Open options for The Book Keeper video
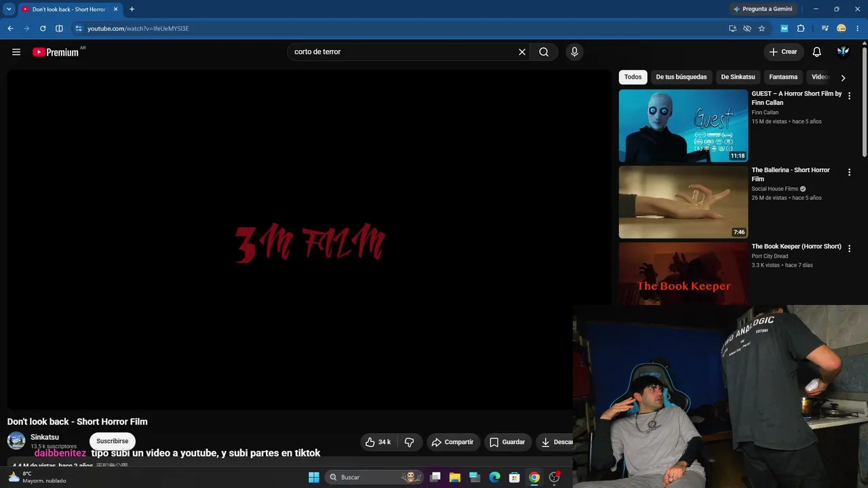The image size is (868, 488). point(849,249)
